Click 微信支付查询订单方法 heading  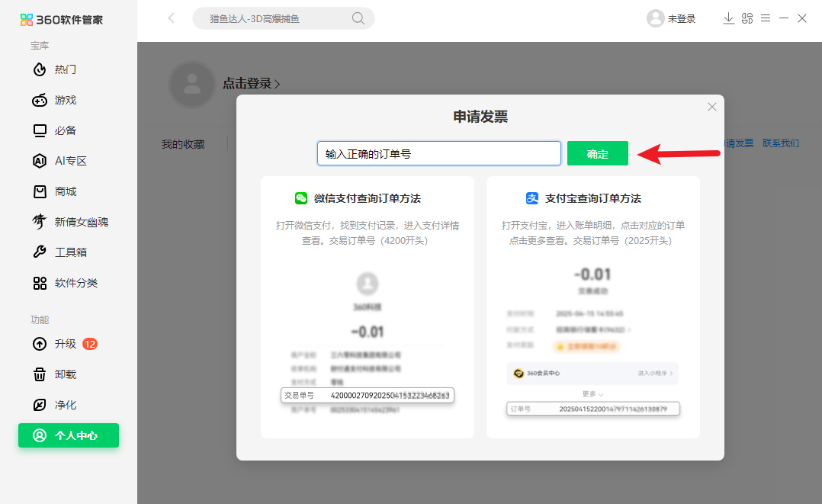368,198
